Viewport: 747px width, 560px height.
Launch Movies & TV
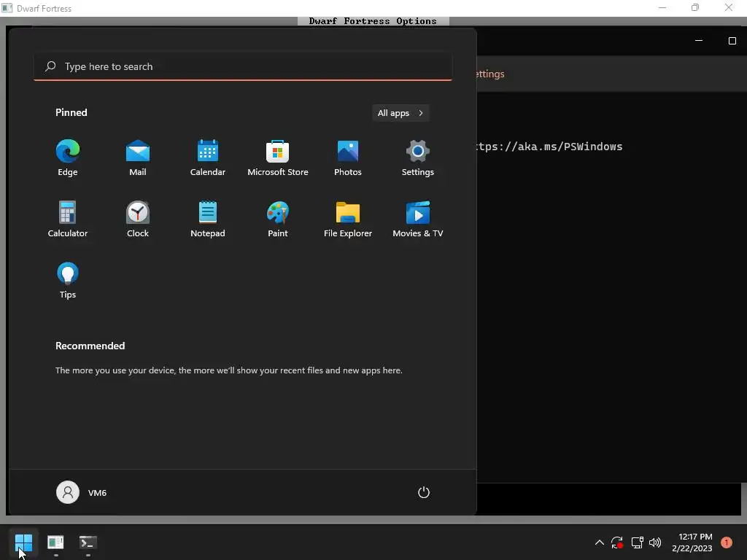click(x=418, y=219)
